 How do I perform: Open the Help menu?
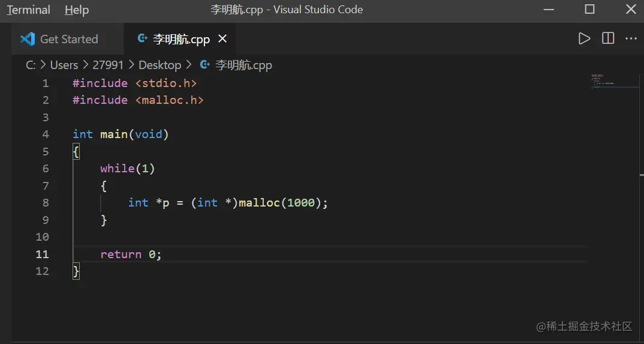tap(77, 10)
